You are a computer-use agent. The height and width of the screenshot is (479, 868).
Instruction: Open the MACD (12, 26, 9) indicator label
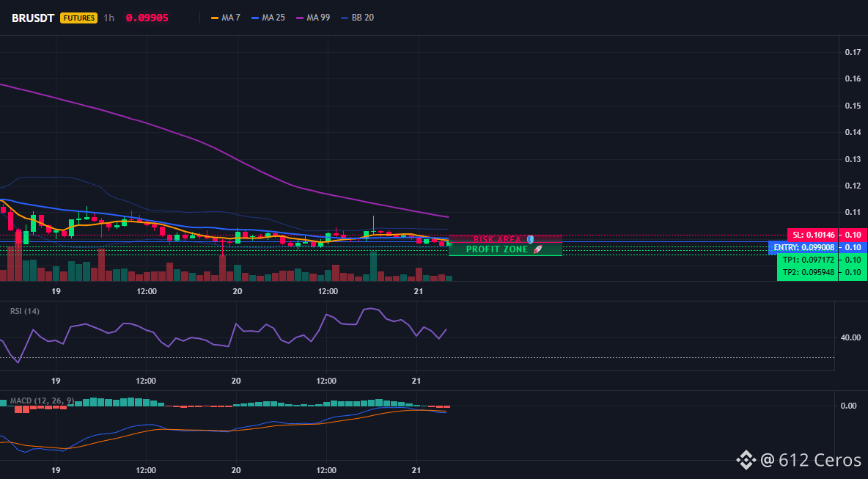click(42, 401)
